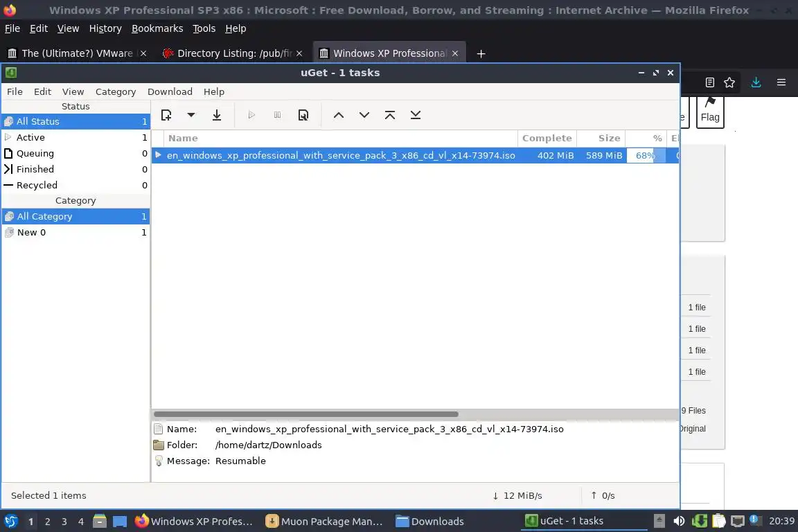Sort by the Name column header
This screenshot has width=798, height=532.
341,138
